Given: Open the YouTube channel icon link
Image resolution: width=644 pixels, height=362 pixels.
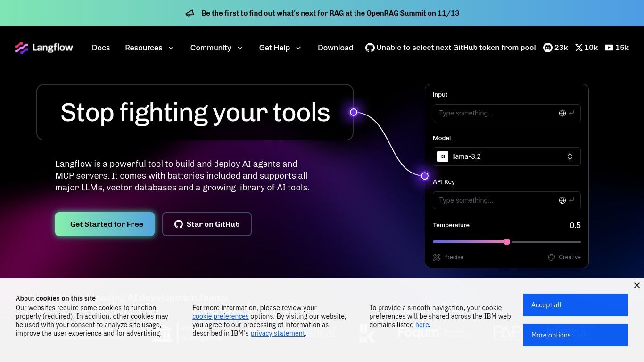Looking at the screenshot, I should click(x=609, y=48).
